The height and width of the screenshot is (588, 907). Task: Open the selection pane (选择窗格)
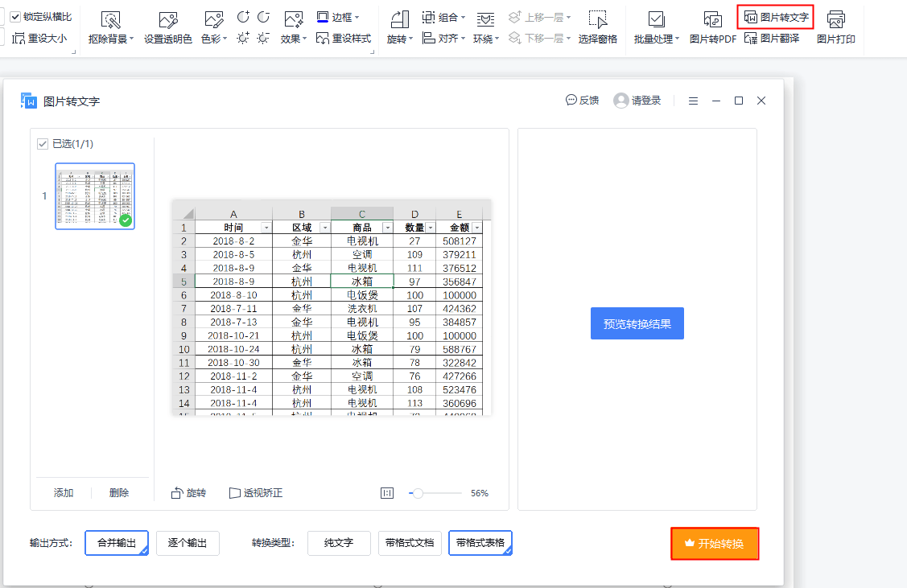597,27
